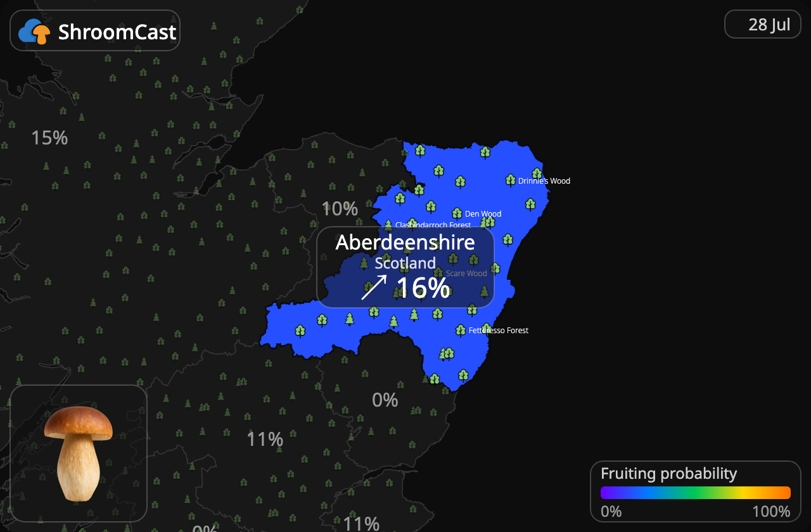Select the Clashindarroch Forest label

433,225
